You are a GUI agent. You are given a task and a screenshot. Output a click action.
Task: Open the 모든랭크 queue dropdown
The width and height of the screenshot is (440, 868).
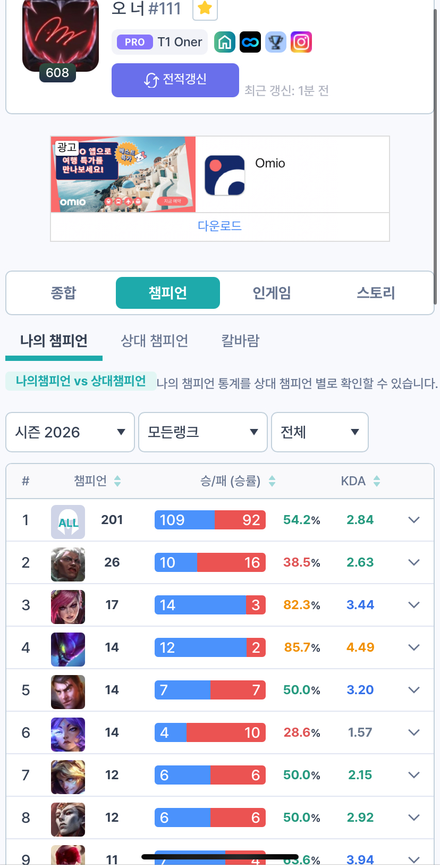coord(202,432)
